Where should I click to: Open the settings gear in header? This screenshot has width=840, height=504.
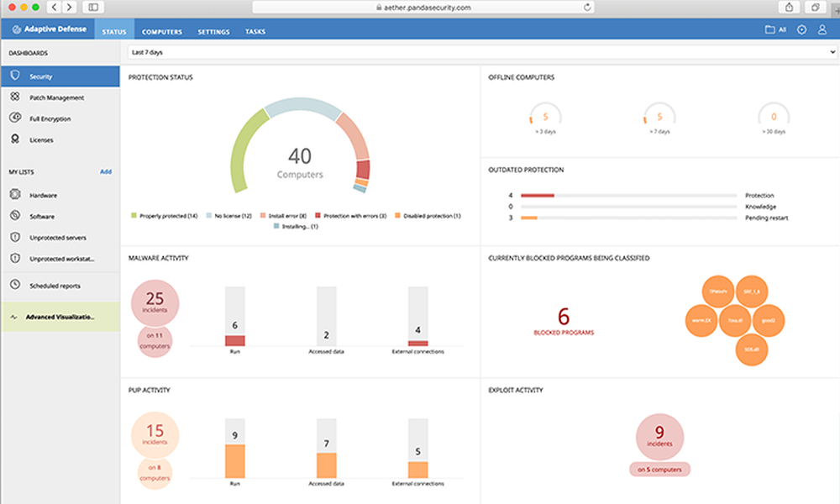801,29
